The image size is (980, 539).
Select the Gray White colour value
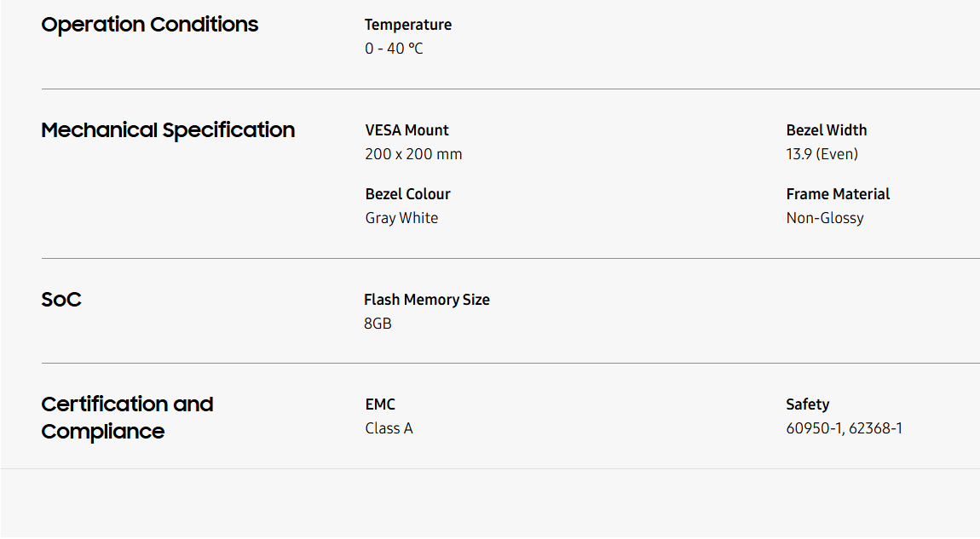pos(401,218)
